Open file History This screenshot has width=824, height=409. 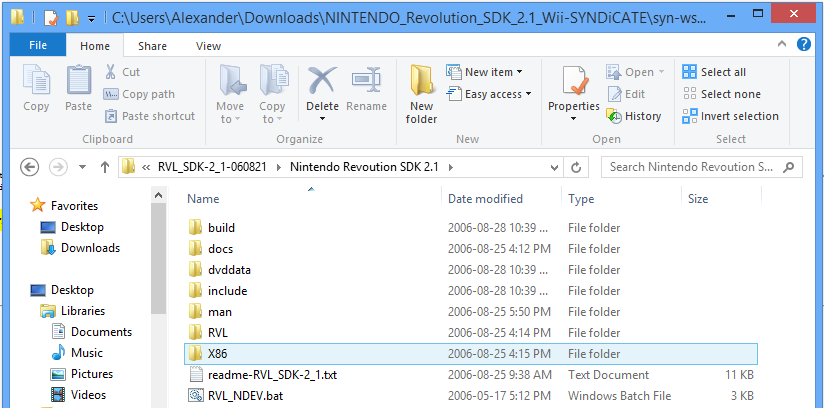(x=634, y=116)
